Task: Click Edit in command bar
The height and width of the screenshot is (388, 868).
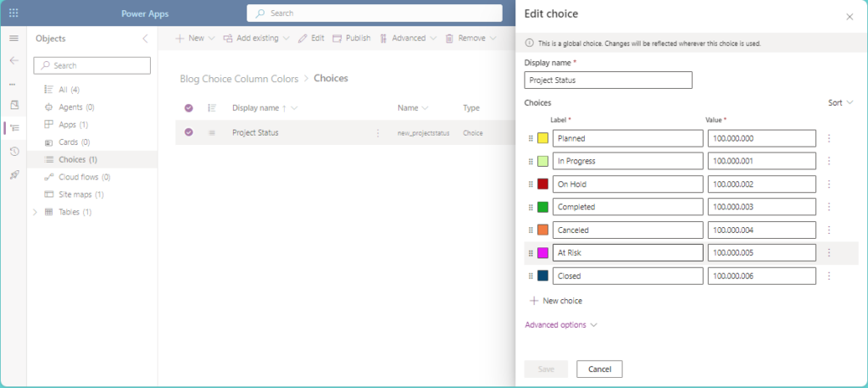Action: (x=311, y=38)
